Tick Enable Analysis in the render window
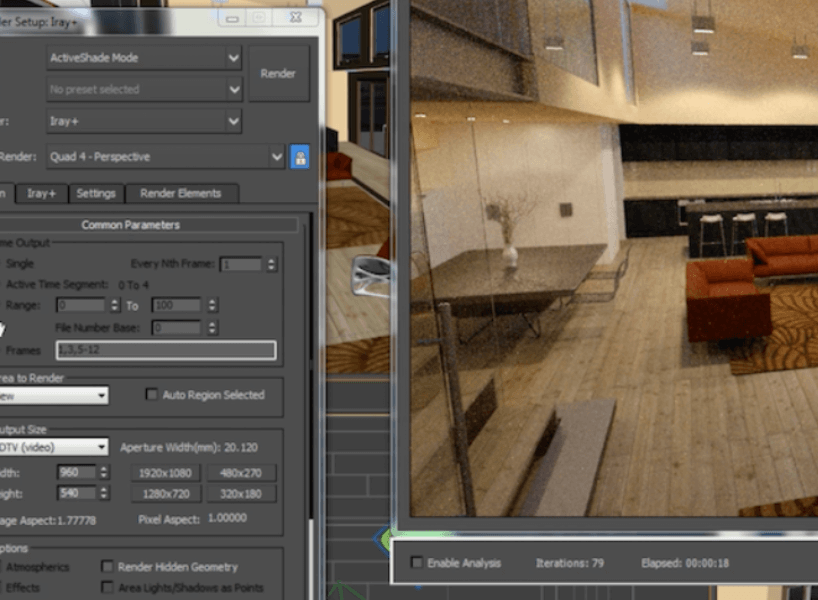Screen dimensions: 818x600 [x=416, y=562]
